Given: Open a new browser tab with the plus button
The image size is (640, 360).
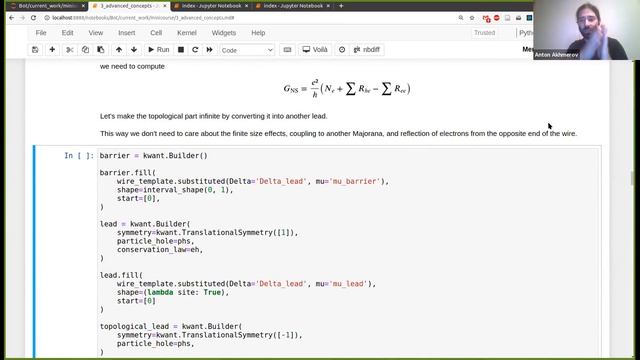Looking at the screenshot, I should [341, 6].
